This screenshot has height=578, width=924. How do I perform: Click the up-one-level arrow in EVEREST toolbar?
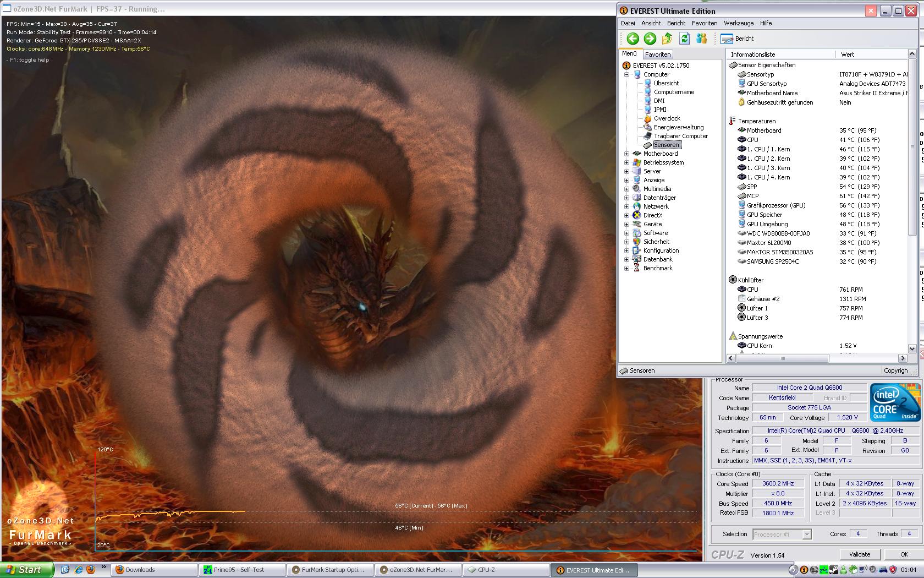667,38
